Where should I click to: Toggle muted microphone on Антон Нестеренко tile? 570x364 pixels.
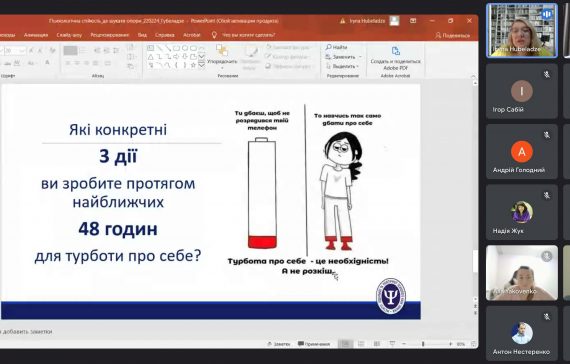(x=546, y=317)
